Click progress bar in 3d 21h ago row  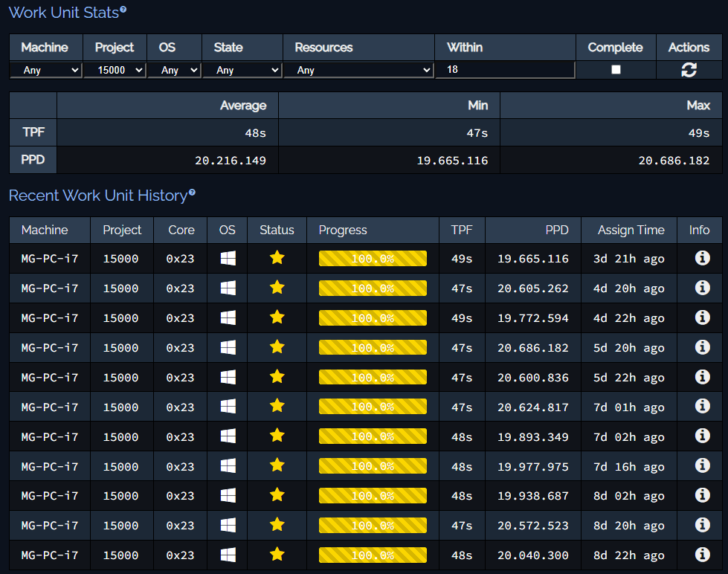coord(373,259)
